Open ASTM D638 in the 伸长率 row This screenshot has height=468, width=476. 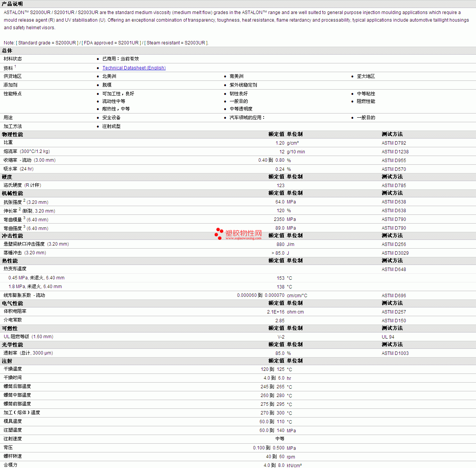[x=394, y=211]
